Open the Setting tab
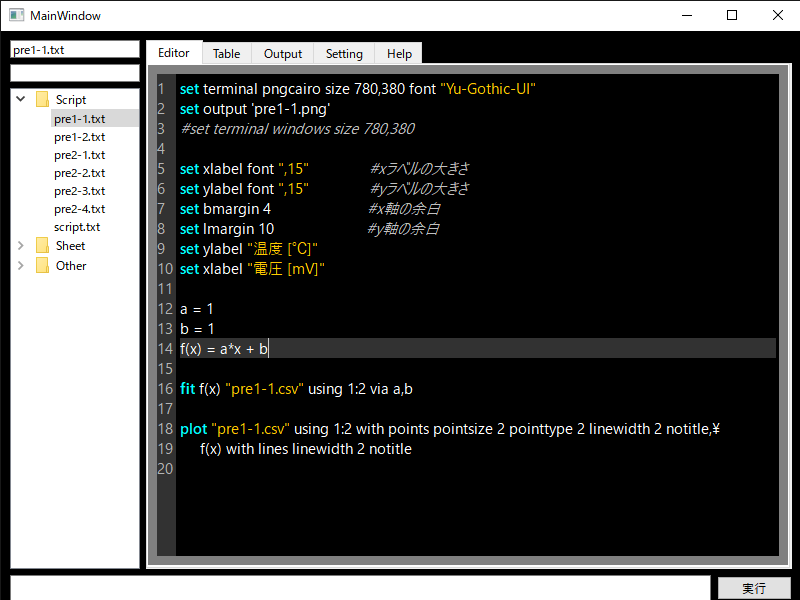The height and width of the screenshot is (600, 800). pos(344,53)
